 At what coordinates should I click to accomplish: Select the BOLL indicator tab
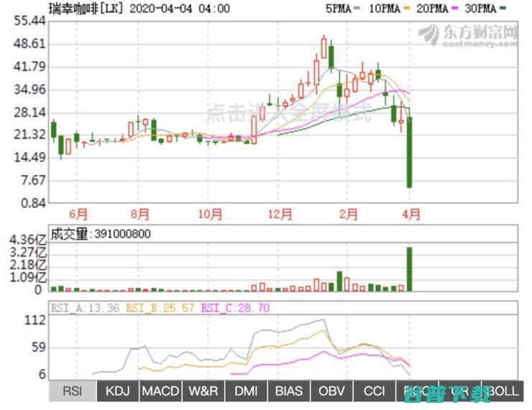pyautogui.click(x=503, y=391)
